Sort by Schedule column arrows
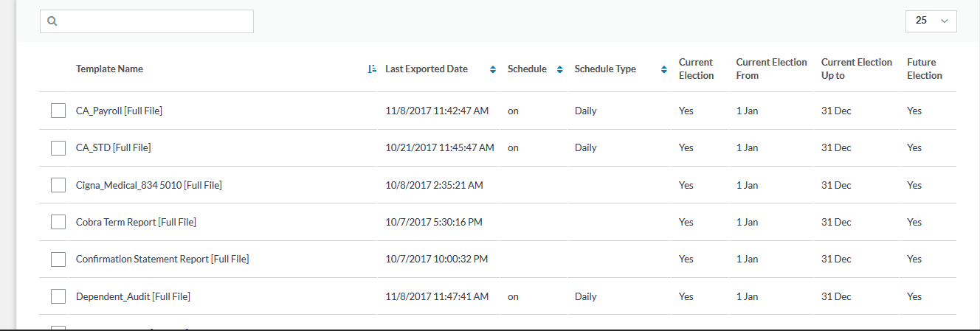The width and height of the screenshot is (980, 331). (559, 69)
